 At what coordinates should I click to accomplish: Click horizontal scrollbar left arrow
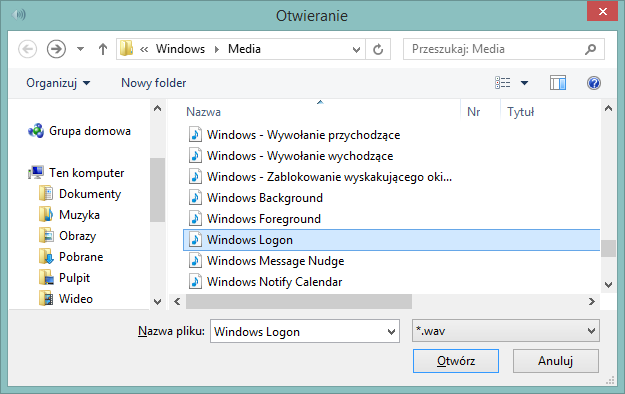tap(177, 301)
